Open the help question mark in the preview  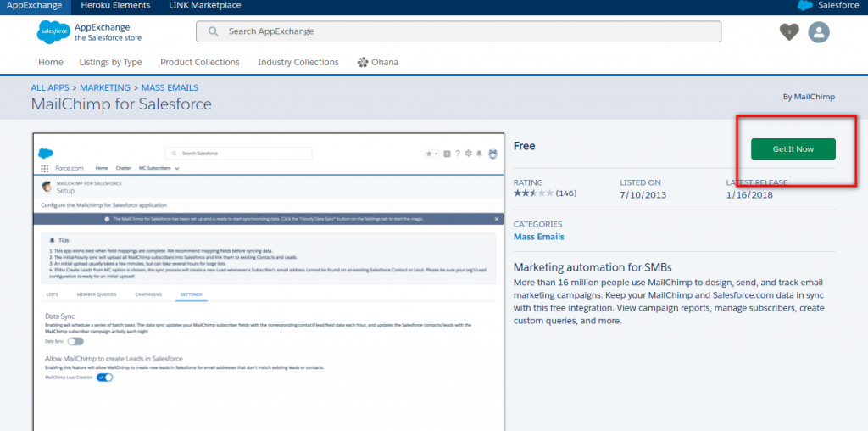coord(458,154)
